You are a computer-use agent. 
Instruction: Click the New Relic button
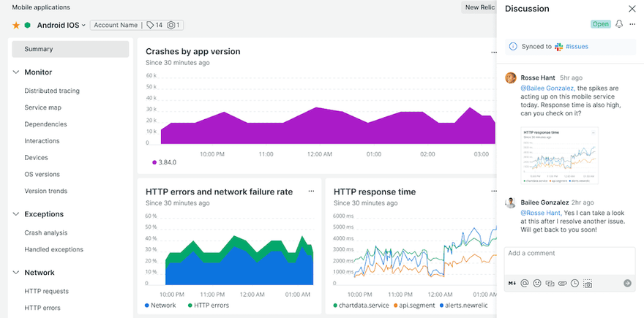click(x=479, y=7)
